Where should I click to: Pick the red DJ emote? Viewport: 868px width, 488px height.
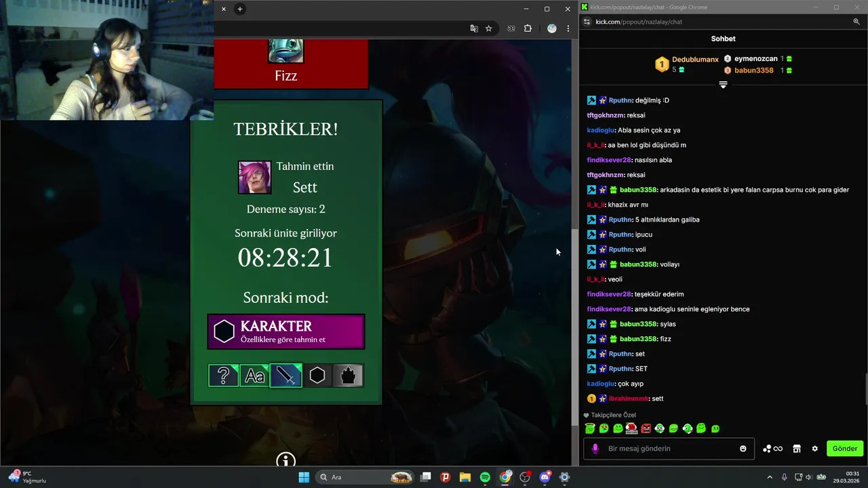(631, 428)
